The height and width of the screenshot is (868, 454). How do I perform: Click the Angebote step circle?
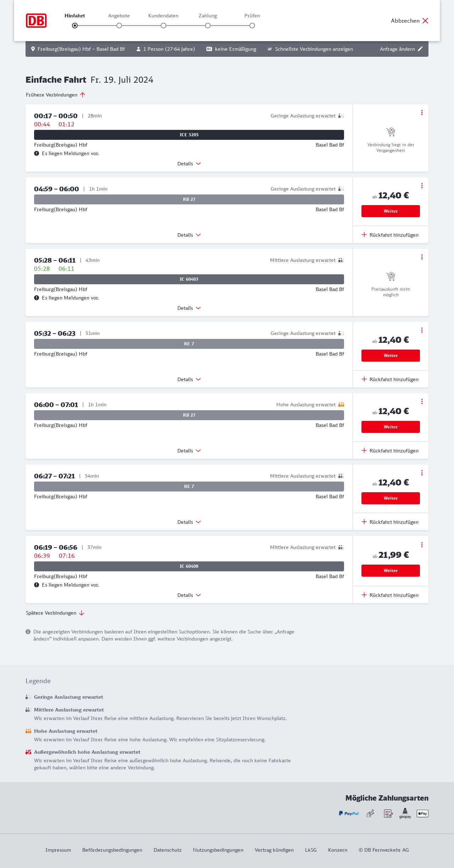tap(119, 26)
